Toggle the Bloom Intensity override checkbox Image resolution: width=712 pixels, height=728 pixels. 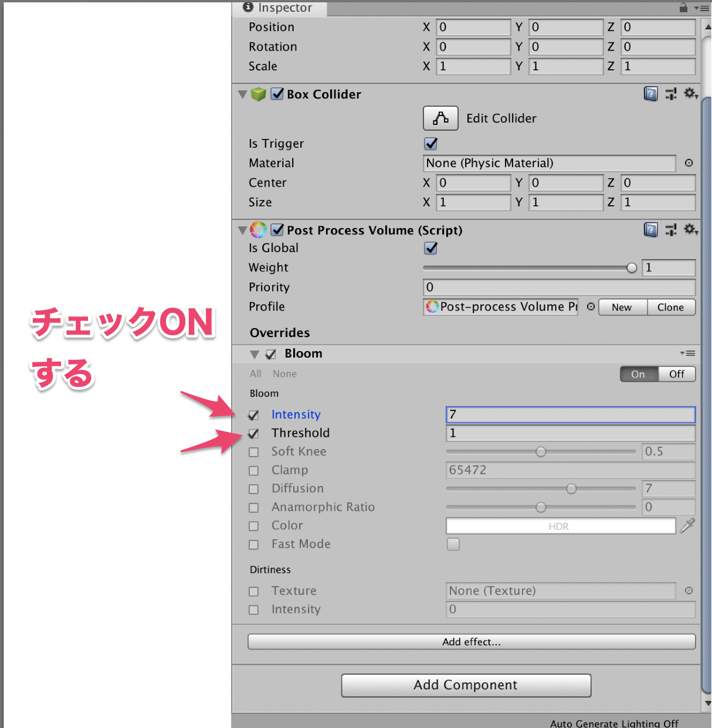coord(253,415)
